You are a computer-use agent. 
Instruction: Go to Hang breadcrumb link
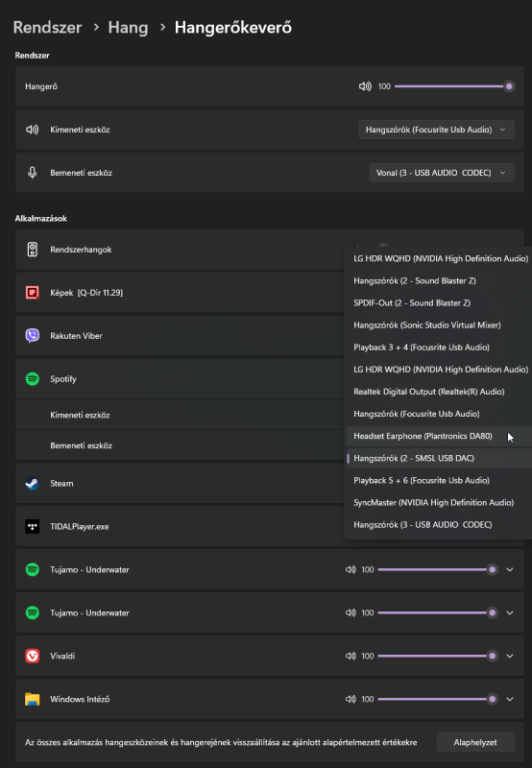(128, 28)
